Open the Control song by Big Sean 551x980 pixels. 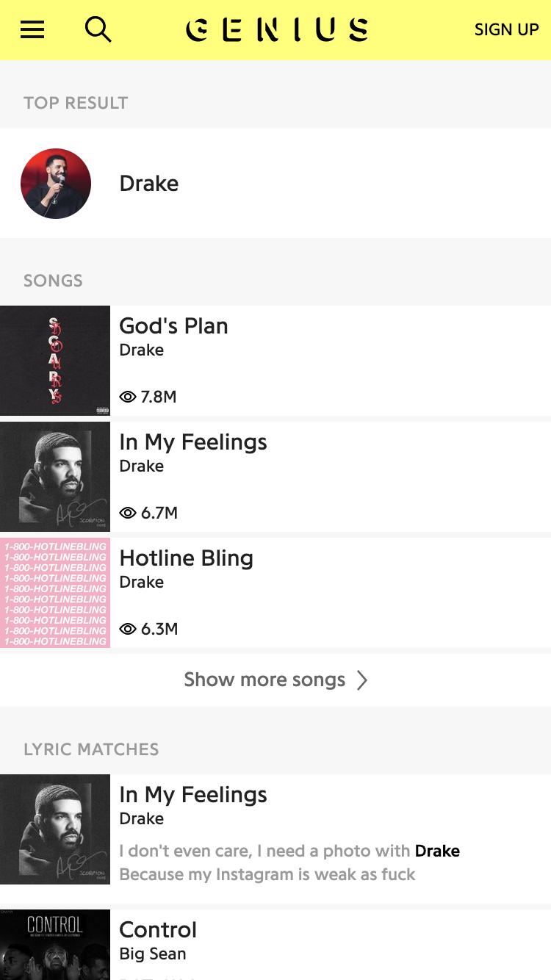point(158,930)
